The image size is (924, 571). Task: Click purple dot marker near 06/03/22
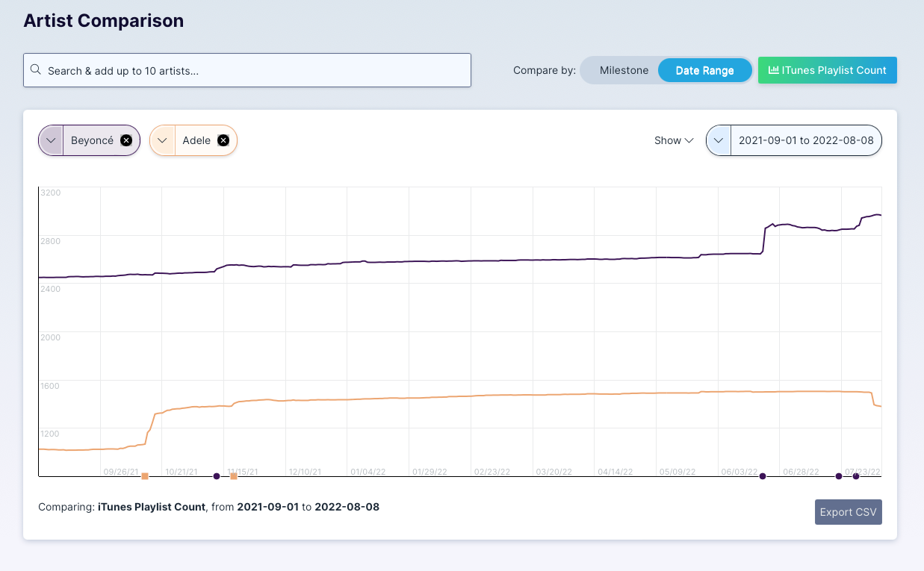pos(763,476)
